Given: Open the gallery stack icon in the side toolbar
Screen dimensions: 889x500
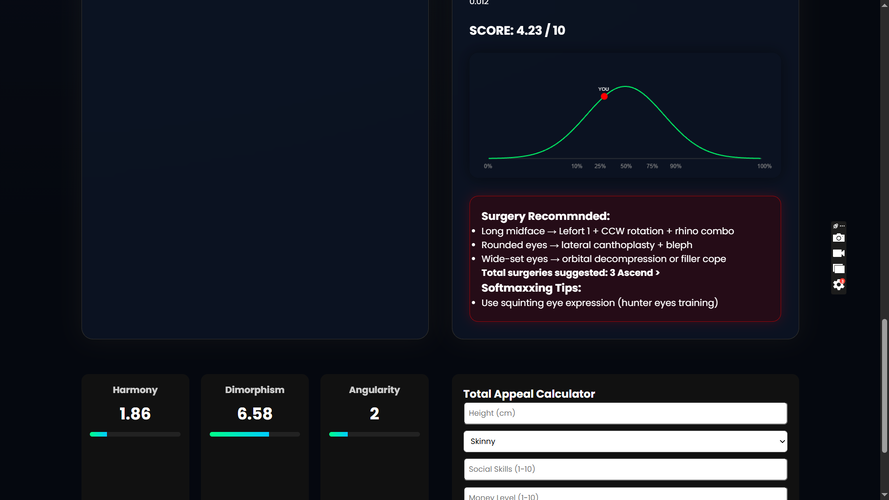Looking at the screenshot, I should [839, 269].
